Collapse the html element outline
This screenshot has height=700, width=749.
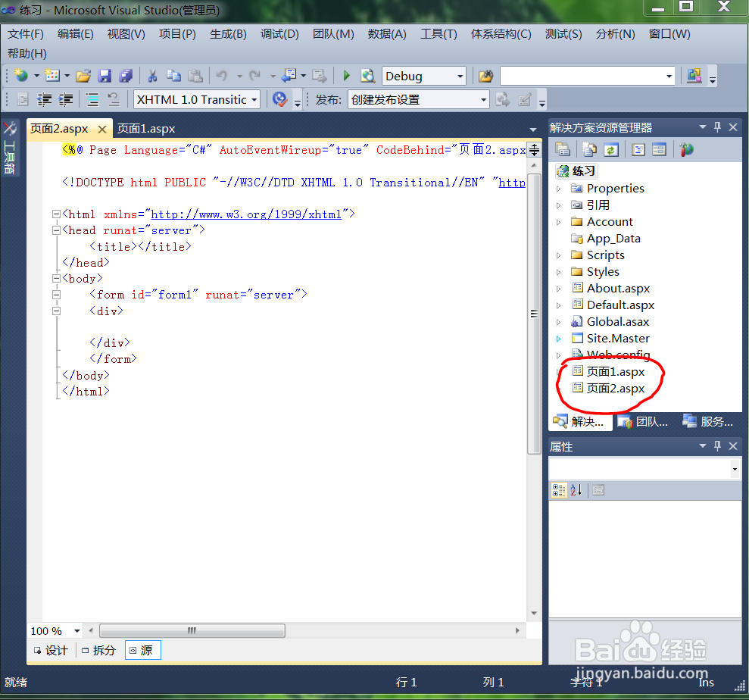click(56, 214)
